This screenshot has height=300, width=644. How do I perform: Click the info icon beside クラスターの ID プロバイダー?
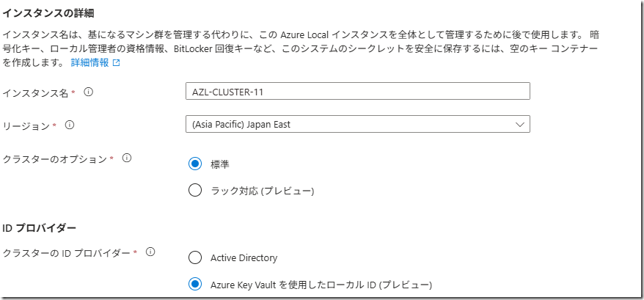click(150, 252)
